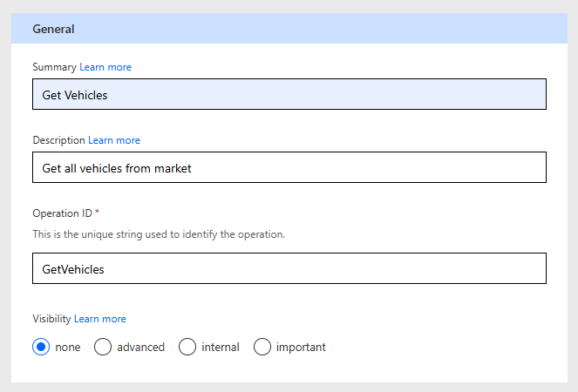
Task: Select the none visibility radio button
Action: (41, 347)
